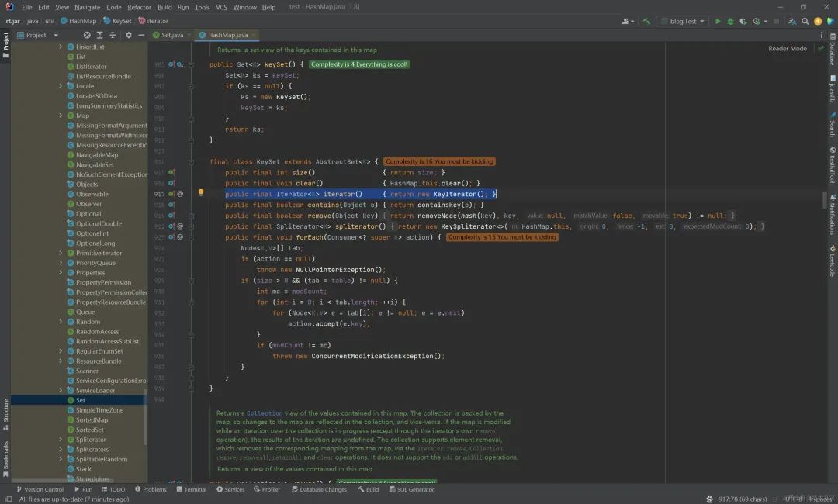Click the yellow light bulb intention icon
Screen dimensions: 838x504
coord(200,193)
